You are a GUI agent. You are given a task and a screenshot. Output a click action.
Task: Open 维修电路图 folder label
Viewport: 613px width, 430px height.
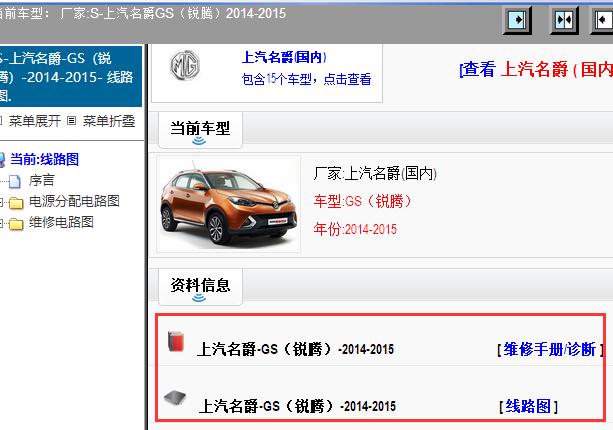[61, 222]
